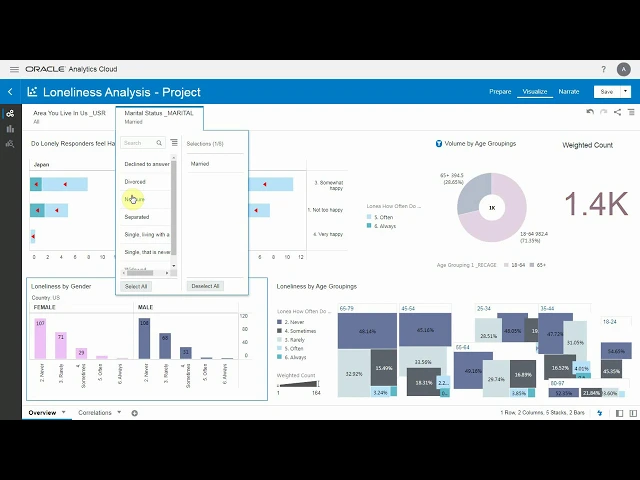This screenshot has height=480, width=640.
Task: Click the Save button
Action: click(607, 91)
